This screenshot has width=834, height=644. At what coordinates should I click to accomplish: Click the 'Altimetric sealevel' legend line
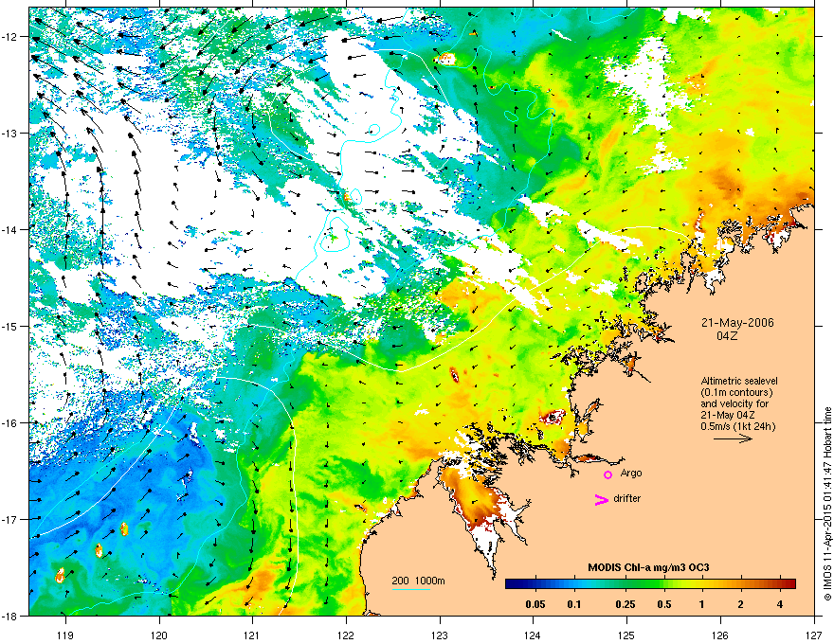pyautogui.click(x=739, y=381)
